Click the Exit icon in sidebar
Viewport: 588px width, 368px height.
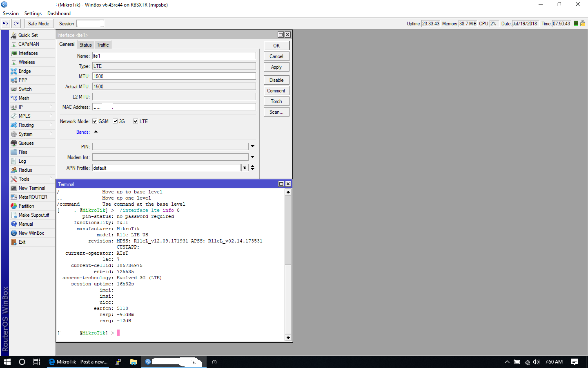(14, 242)
